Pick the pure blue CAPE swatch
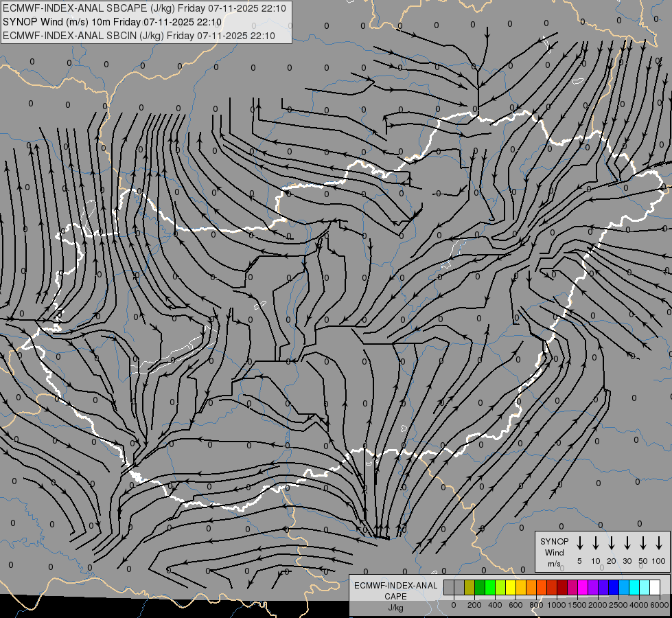 [614, 587]
